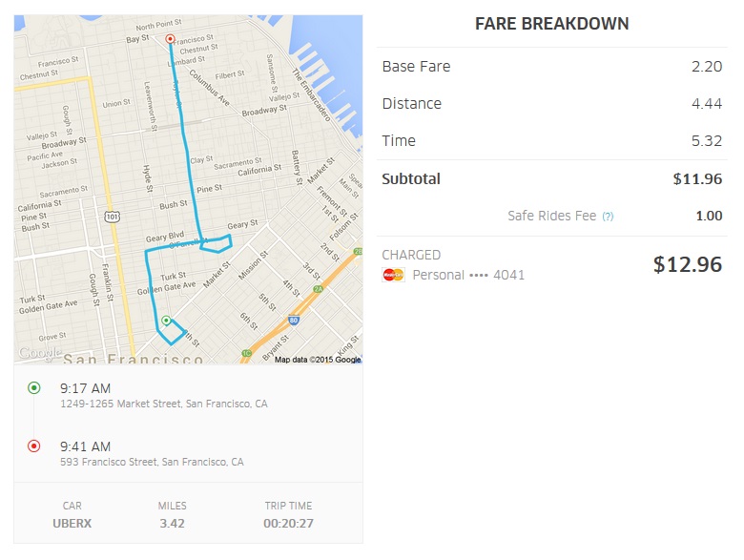
Task: Click the Map data ©2015 Google attribution
Action: 318,360
